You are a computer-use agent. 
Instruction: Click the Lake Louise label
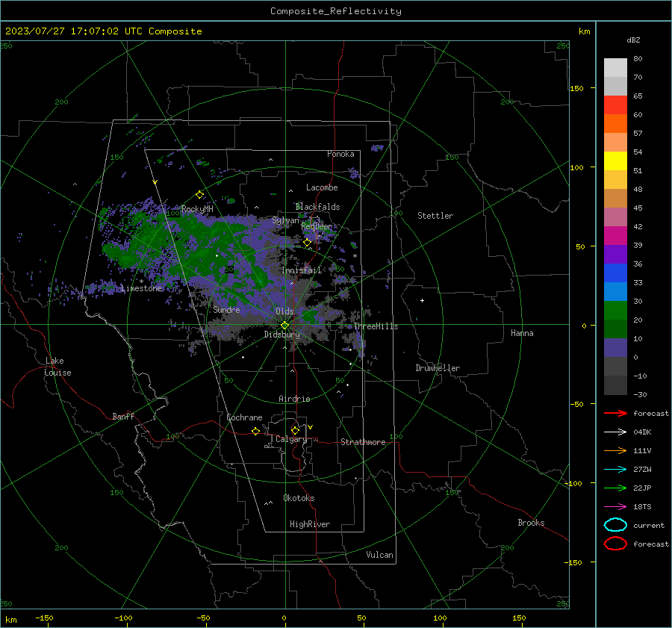click(x=57, y=367)
